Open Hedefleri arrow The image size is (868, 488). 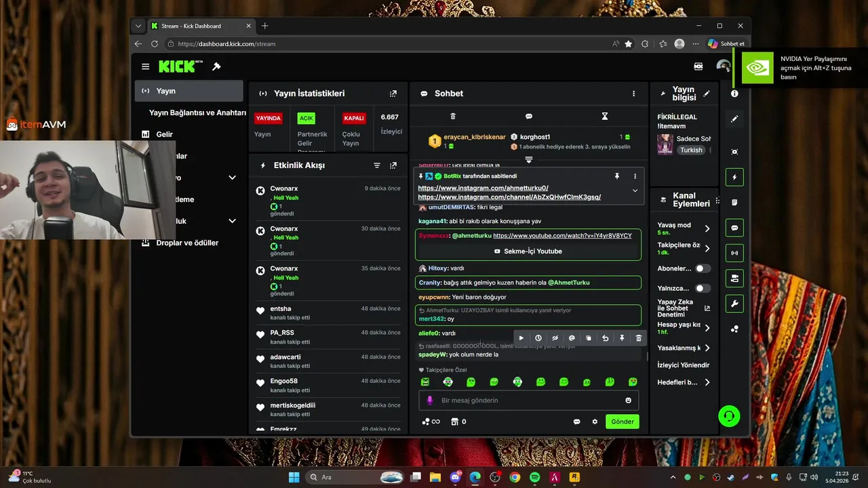coord(707,382)
